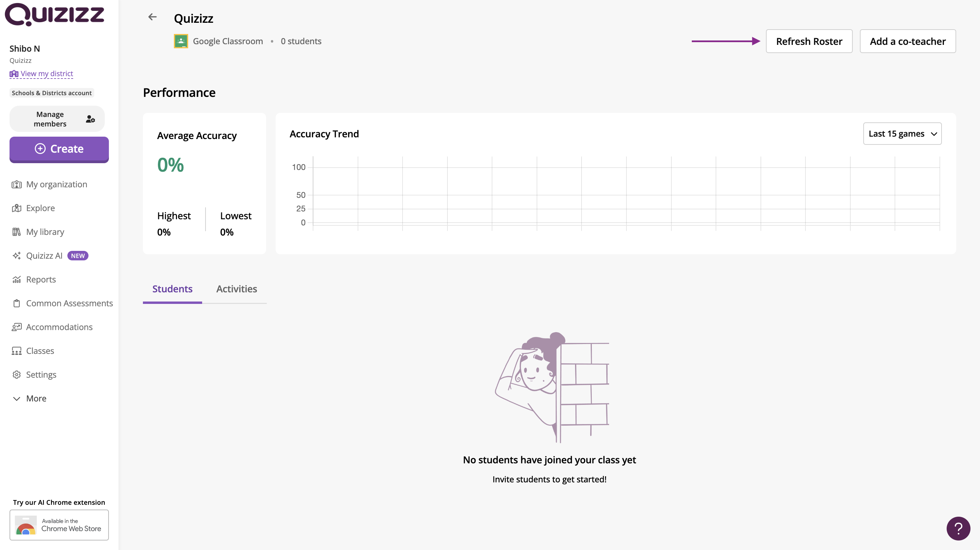Screen dimensions: 980x550
Task: Open the help question mark button
Action: click(x=958, y=528)
